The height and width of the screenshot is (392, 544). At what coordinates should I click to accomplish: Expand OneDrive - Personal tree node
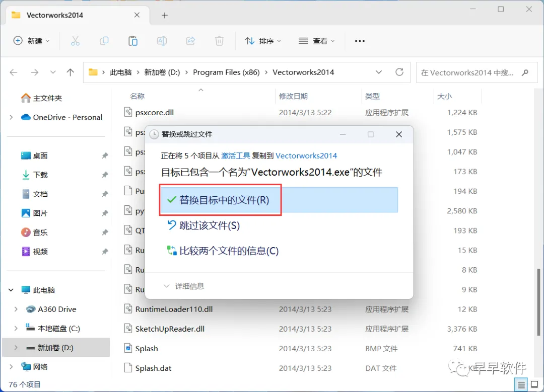pyautogui.click(x=11, y=117)
